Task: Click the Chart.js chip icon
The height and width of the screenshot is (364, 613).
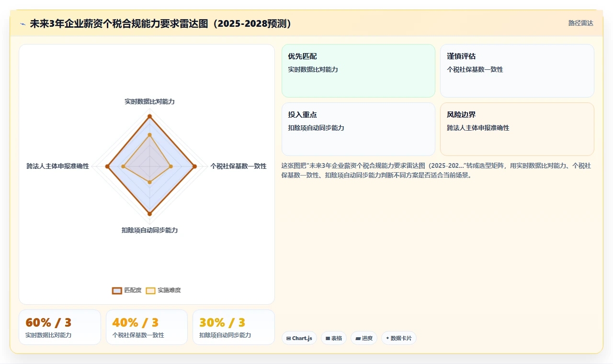Action: tap(289, 338)
